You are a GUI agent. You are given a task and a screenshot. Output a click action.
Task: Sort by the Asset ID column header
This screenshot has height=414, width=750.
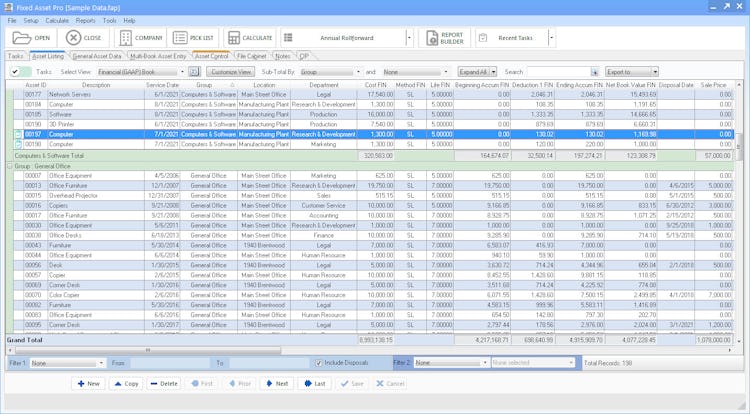pos(36,85)
